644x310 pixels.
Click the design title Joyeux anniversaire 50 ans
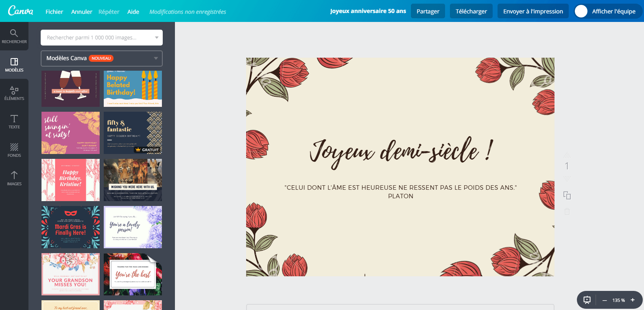368,11
